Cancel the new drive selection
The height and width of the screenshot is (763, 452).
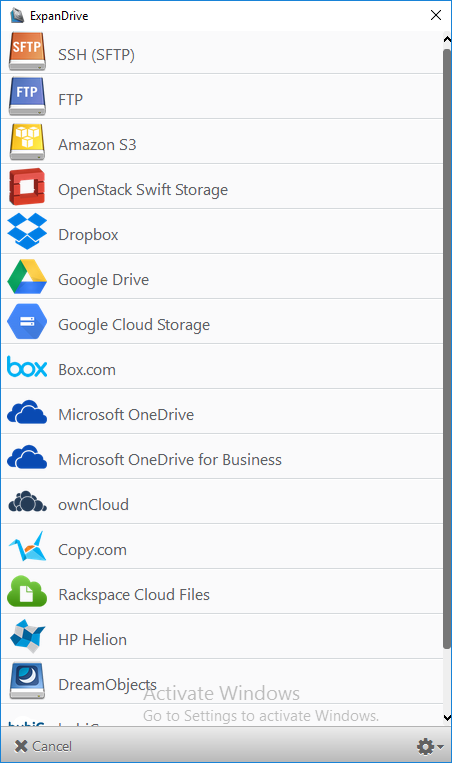coord(43,746)
